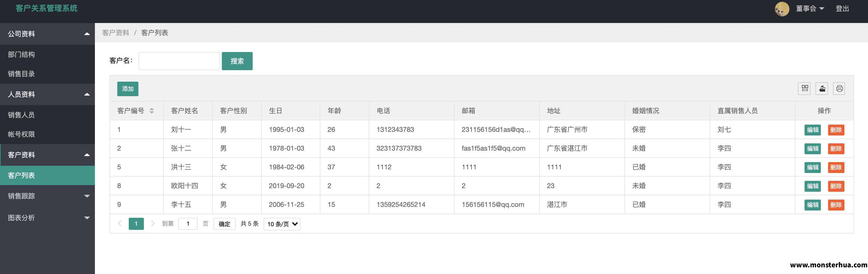The image size is (868, 274).
Task: Click 编辑 for customer 刘十一
Action: 812,130
